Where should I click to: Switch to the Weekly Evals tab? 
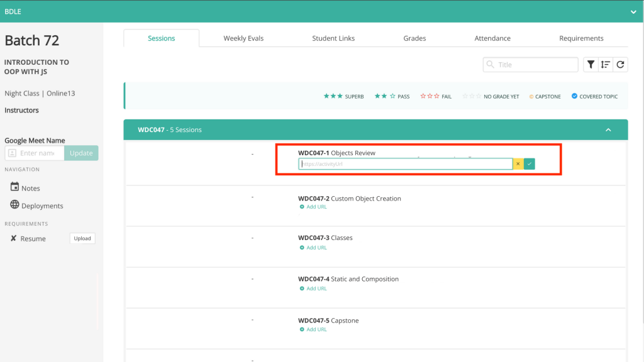pos(243,38)
